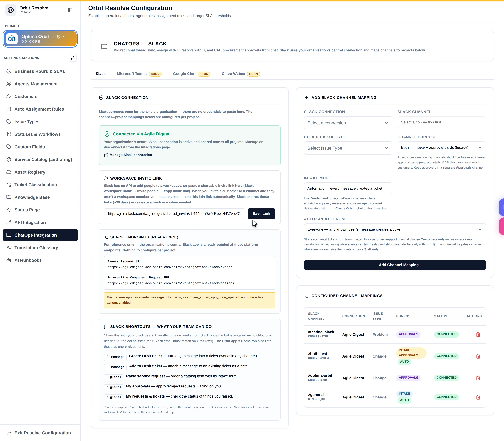Click the AI Runbooks robot icon
The height and width of the screenshot is (441, 504).
tap(9, 260)
